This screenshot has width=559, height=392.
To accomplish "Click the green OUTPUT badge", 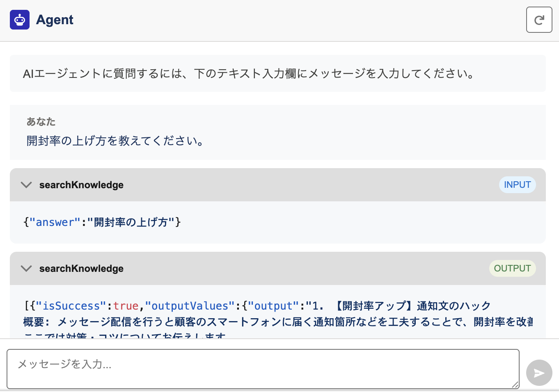I will (512, 269).
